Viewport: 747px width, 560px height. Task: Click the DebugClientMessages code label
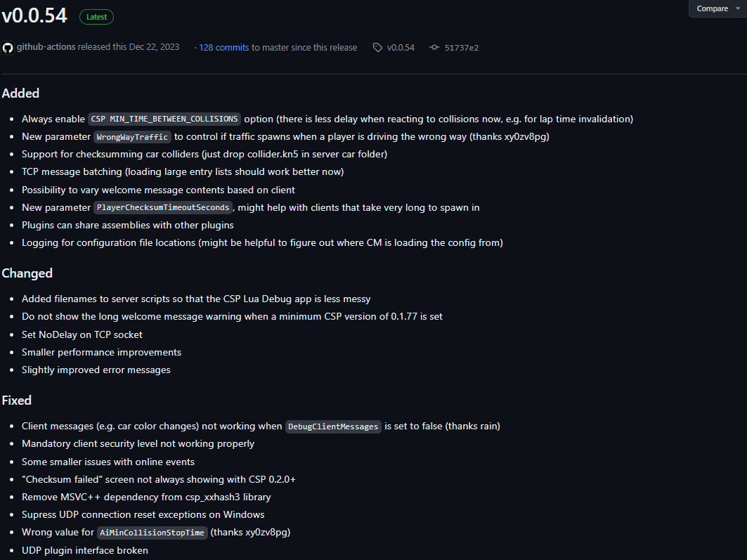pyautogui.click(x=333, y=426)
